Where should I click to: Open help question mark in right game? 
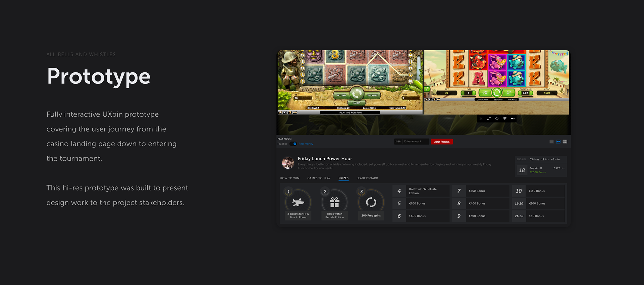pyautogui.click(x=434, y=100)
